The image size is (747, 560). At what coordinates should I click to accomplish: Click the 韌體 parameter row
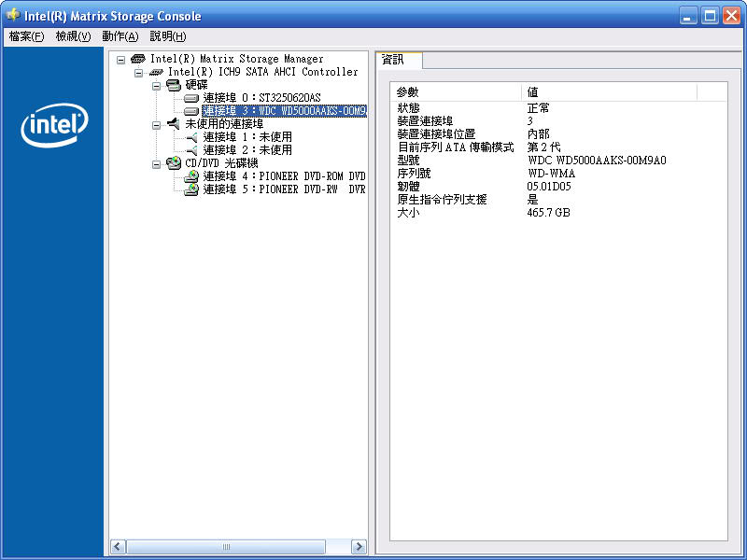(x=558, y=187)
